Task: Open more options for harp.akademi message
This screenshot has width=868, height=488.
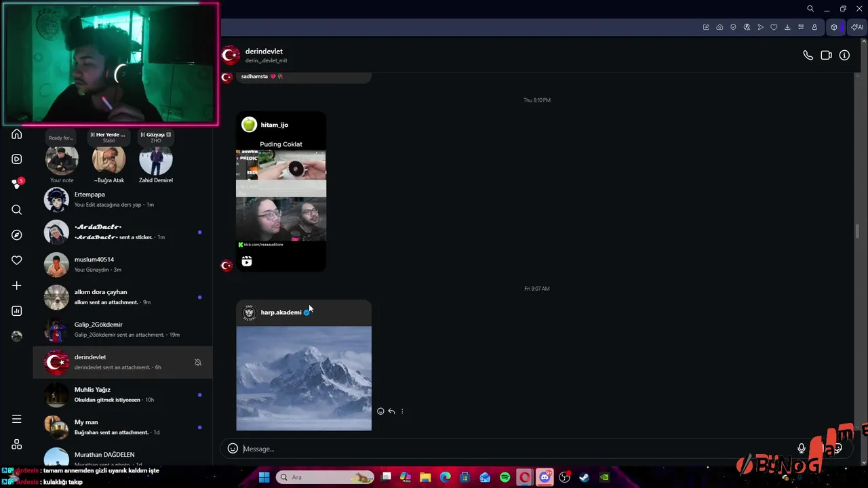Action: [x=402, y=411]
